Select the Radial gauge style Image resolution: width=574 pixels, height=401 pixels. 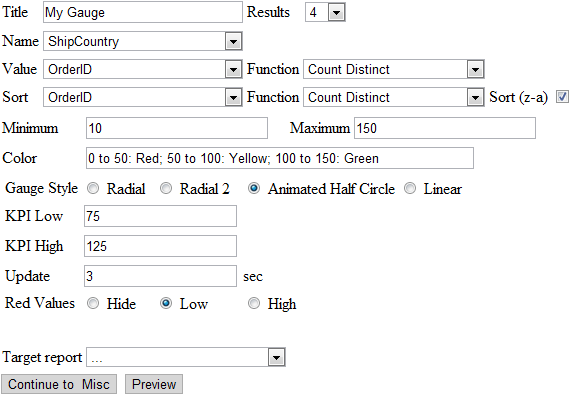click(93, 189)
